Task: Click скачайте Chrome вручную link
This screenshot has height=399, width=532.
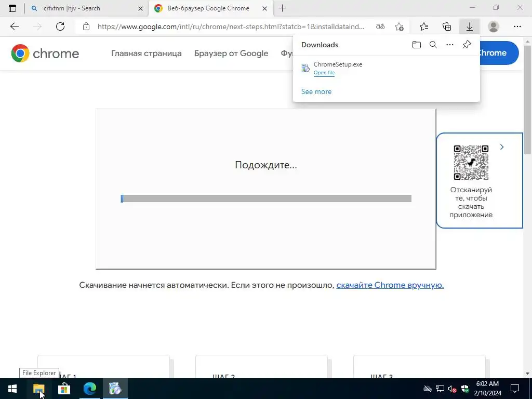Action: 390,285
